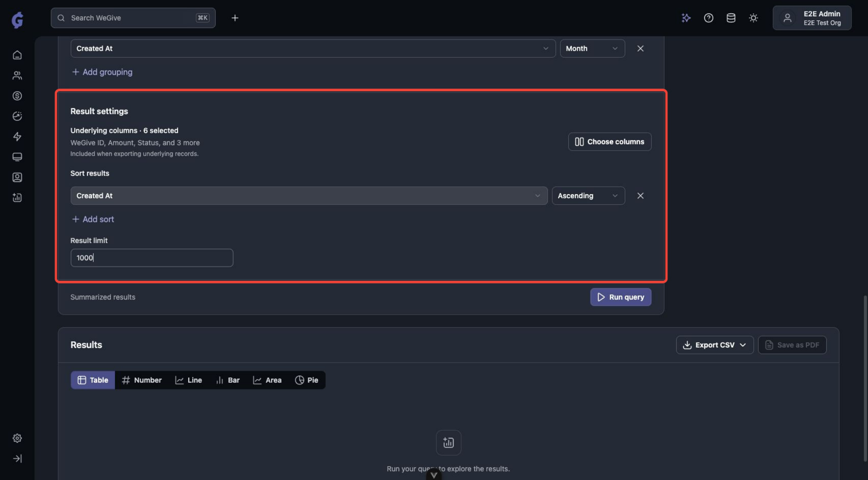Click the activity/engagement sidebar icon

17,116
